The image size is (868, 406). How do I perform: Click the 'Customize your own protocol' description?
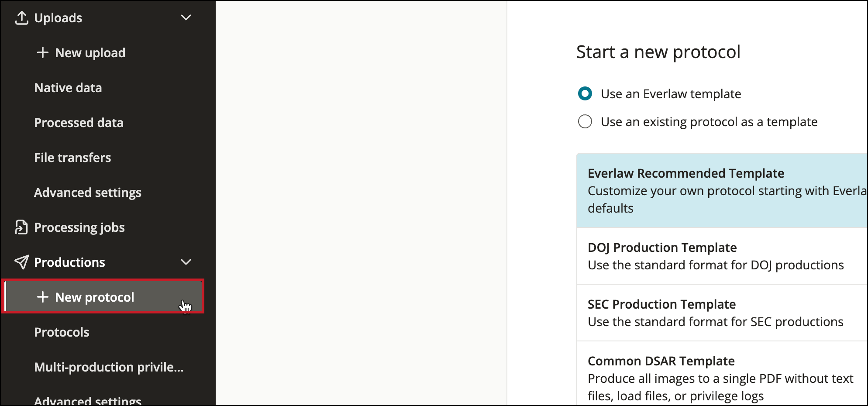tap(727, 200)
